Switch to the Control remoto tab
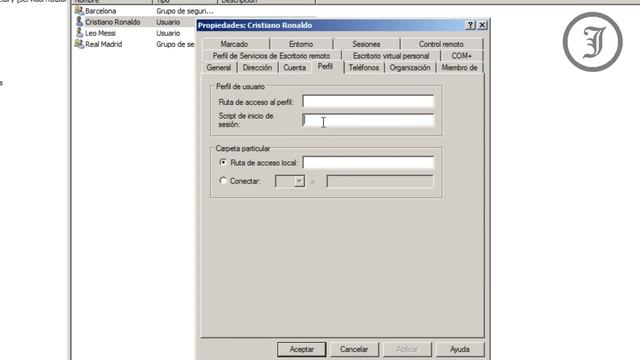Image resolution: width=640 pixels, height=360 pixels. [x=441, y=44]
